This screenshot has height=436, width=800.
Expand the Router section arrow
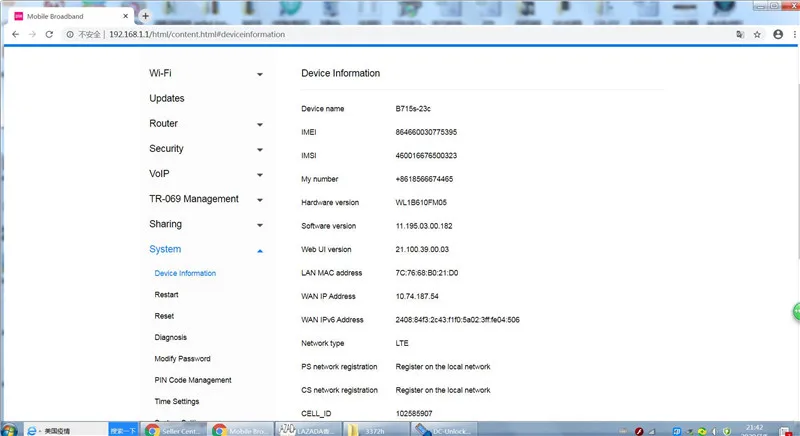coord(259,125)
